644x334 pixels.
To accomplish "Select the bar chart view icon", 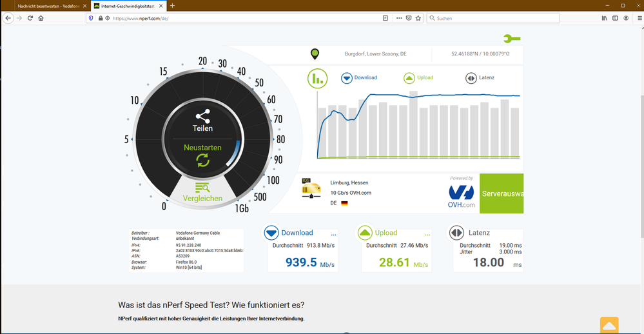I will (x=317, y=79).
